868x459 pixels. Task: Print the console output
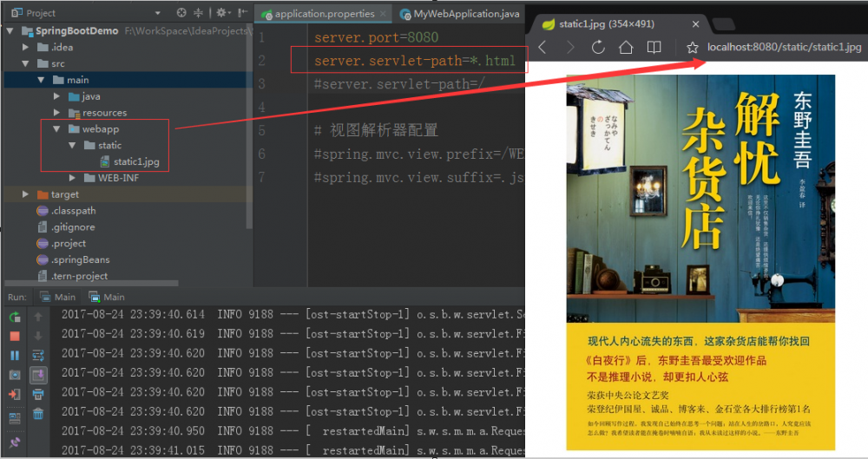click(x=38, y=394)
